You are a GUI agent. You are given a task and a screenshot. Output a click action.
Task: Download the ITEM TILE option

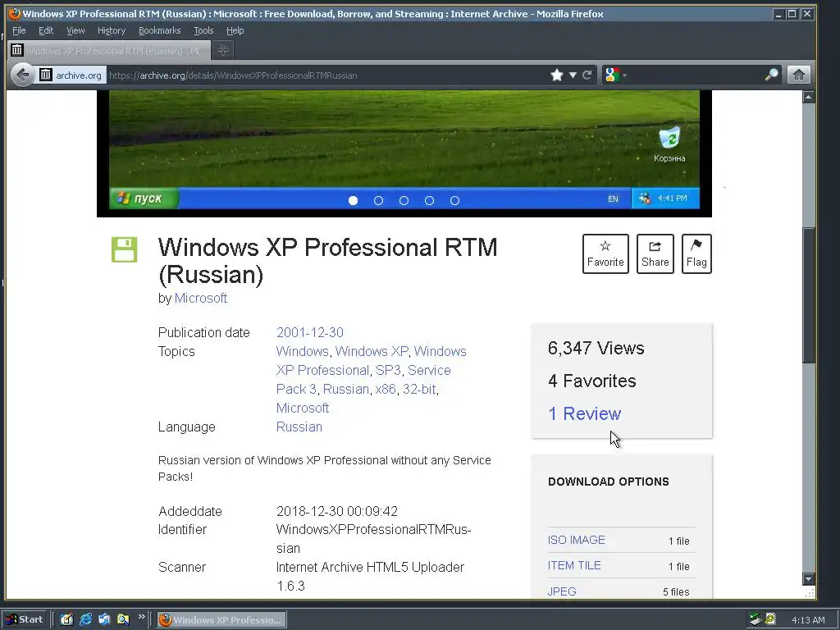pos(573,566)
